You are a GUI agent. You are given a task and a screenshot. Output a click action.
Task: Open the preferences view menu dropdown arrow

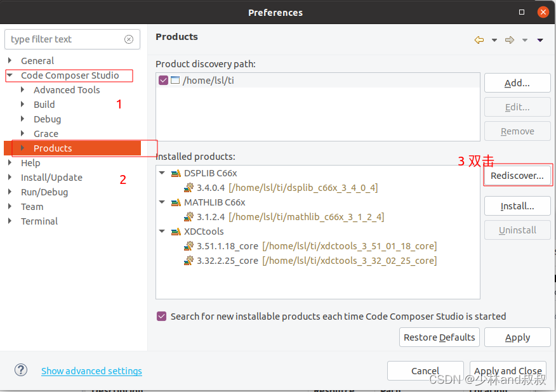[x=540, y=40]
